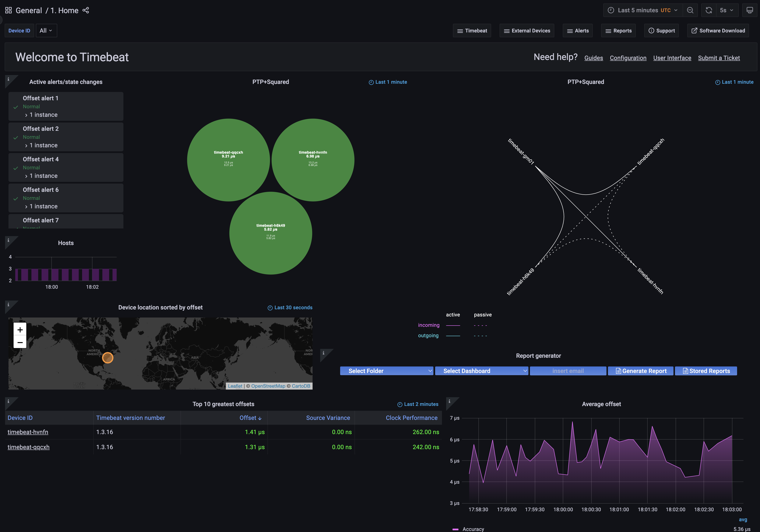Viewport: 760px width, 532px height.
Task: Open the Guides help link
Action: tap(594, 58)
